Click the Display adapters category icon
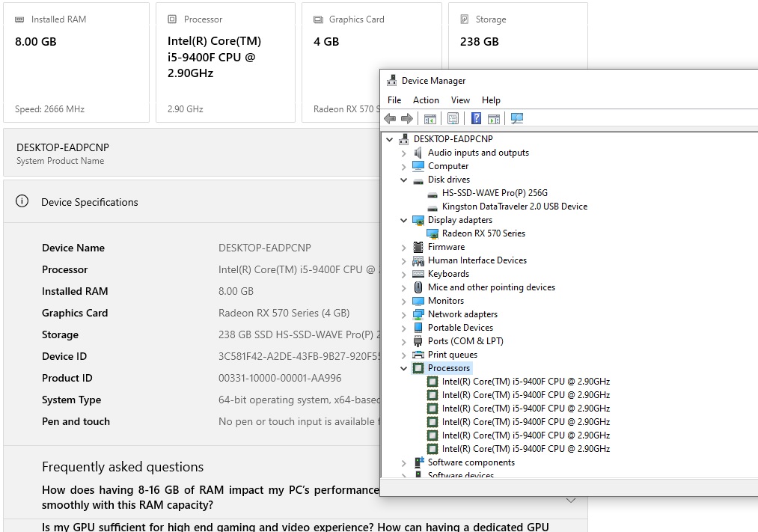Image resolution: width=758 pixels, height=532 pixels. [418, 220]
